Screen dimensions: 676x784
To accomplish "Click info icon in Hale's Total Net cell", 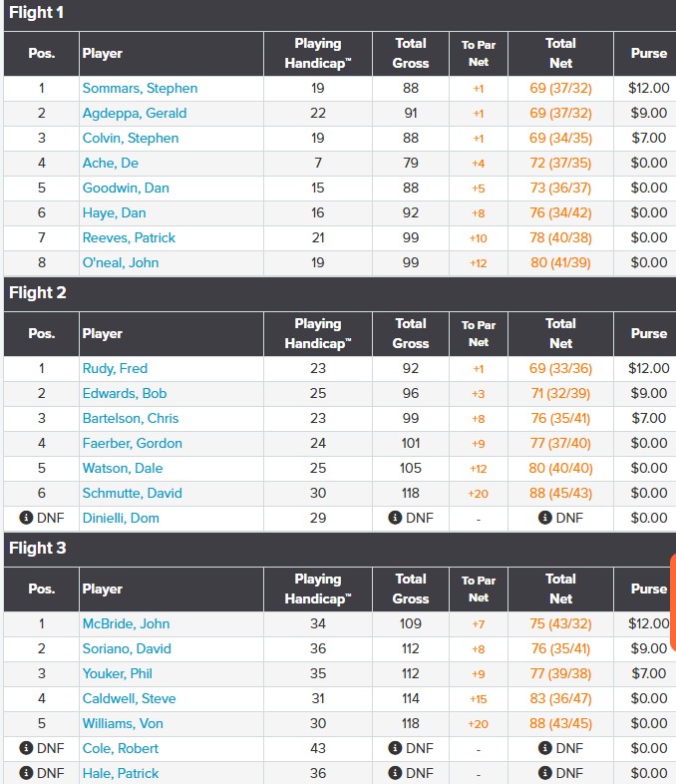I will 544,773.
